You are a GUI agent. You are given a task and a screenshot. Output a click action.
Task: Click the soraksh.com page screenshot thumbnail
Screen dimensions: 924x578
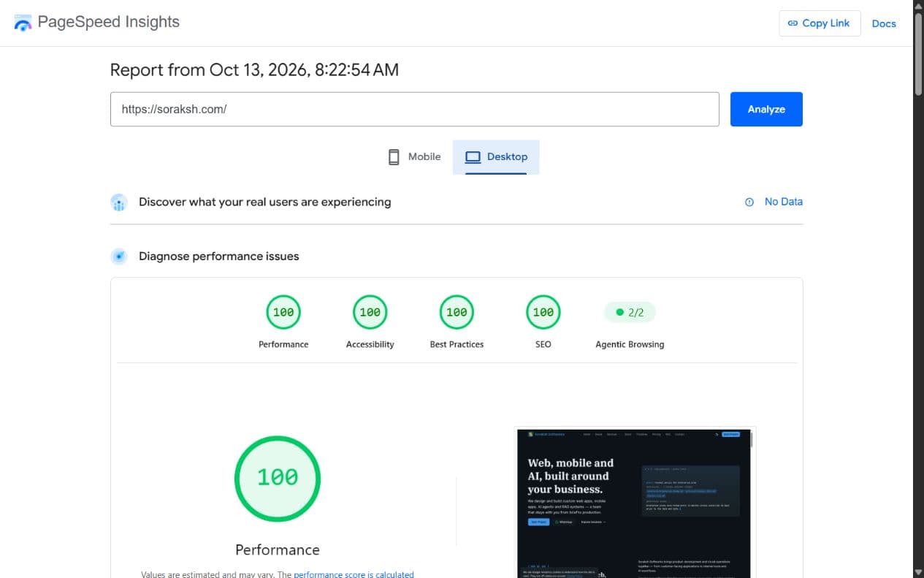click(635, 503)
